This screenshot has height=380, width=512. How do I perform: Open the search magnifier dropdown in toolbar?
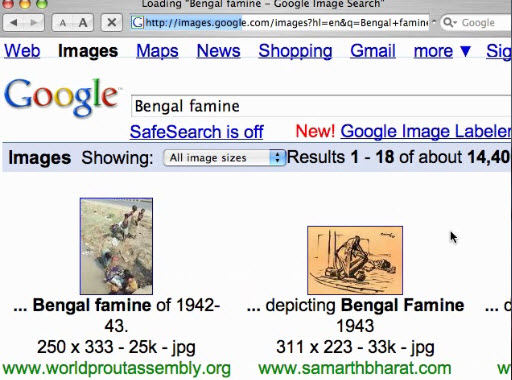click(x=450, y=23)
